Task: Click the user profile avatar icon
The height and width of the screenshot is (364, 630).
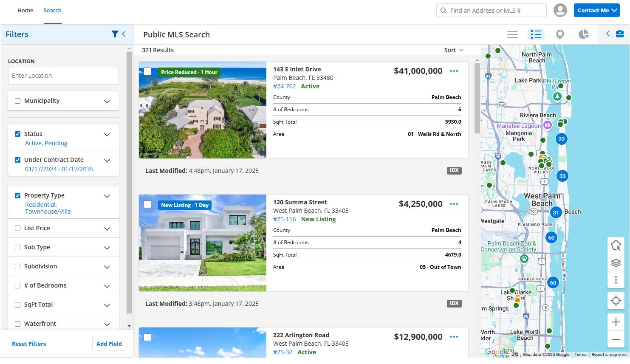Action: (560, 10)
